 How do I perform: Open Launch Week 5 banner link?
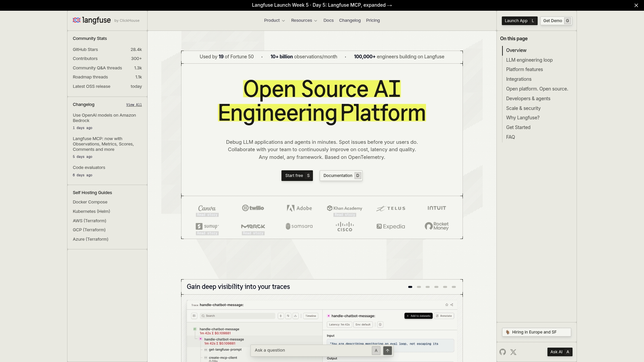(322, 5)
